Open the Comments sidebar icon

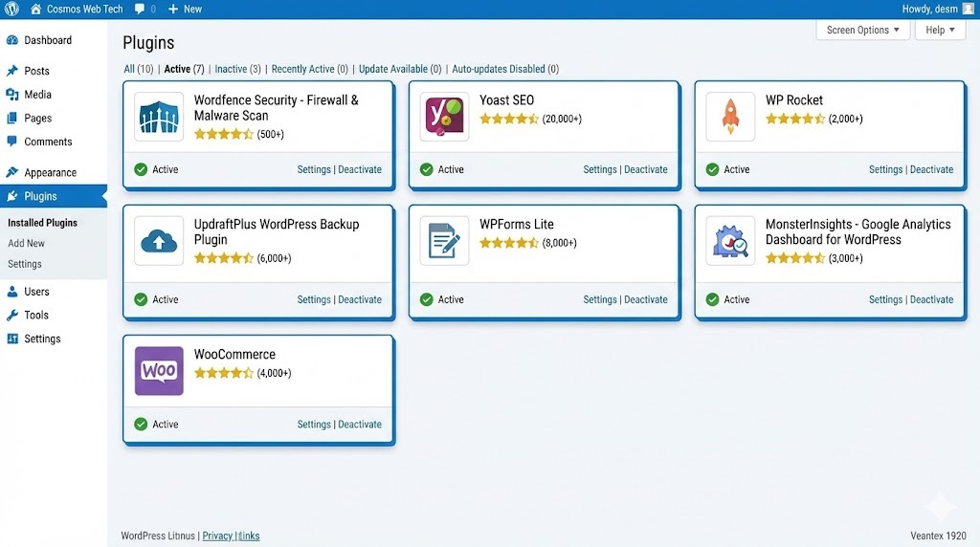pyautogui.click(x=11, y=142)
